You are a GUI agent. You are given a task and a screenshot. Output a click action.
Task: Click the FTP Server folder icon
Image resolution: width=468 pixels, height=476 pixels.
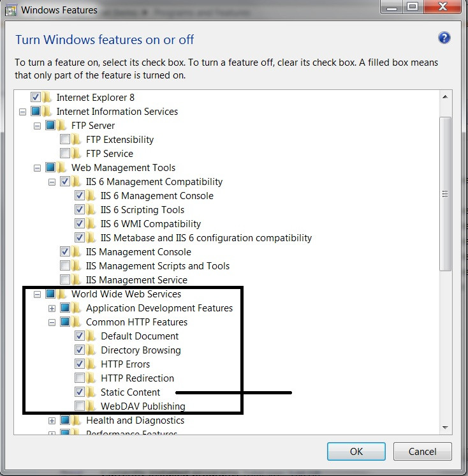point(62,125)
